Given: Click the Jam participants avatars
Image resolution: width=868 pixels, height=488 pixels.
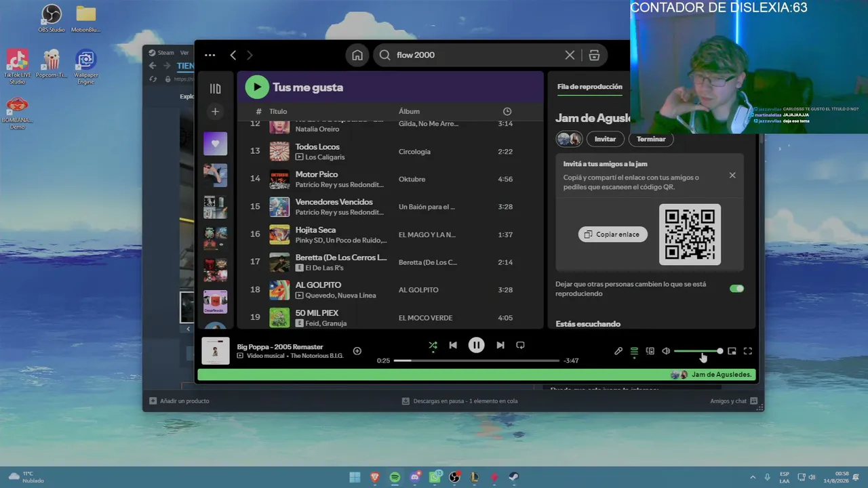Looking at the screenshot, I should pos(570,139).
